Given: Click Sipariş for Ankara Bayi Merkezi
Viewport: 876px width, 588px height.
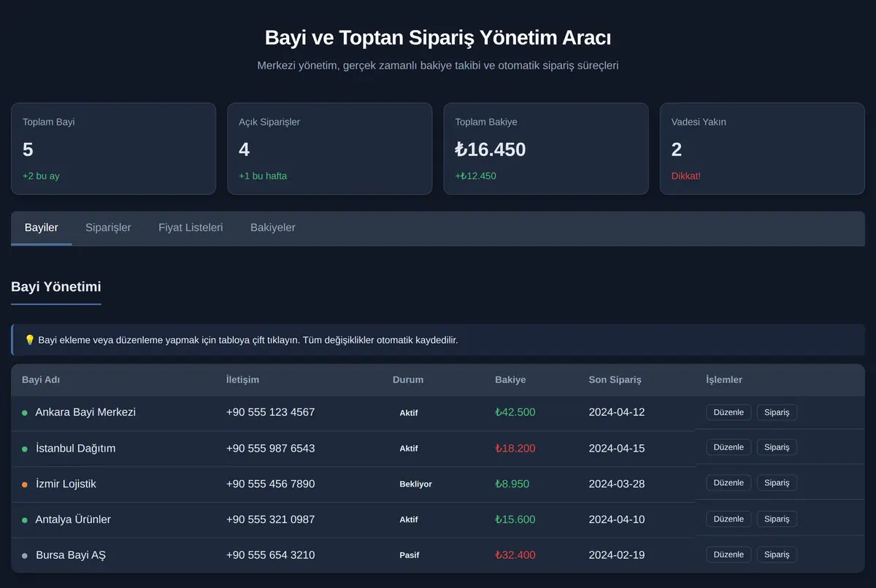Looking at the screenshot, I should (777, 412).
